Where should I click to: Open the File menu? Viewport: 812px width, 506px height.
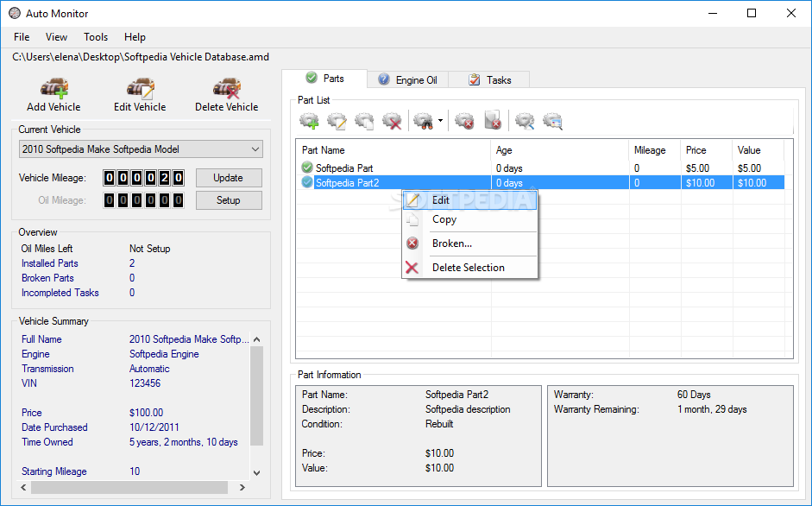(x=22, y=37)
